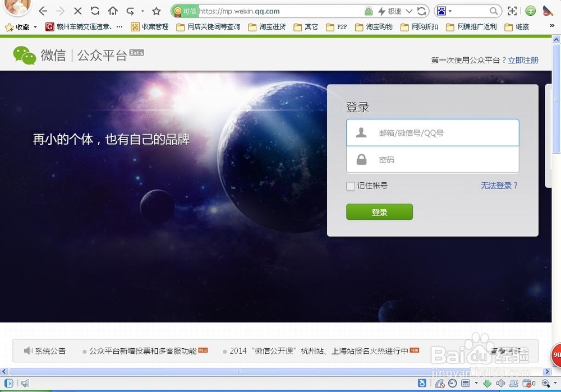
Task: Open the 网购折扣 bookmark folder
Action: 419,27
